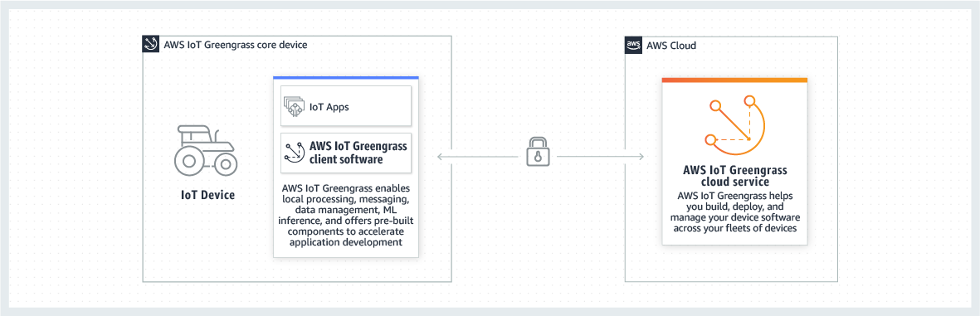The width and height of the screenshot is (980, 316).
Task: Select the AWS IoT Greengrass client software box
Action: coord(346,153)
